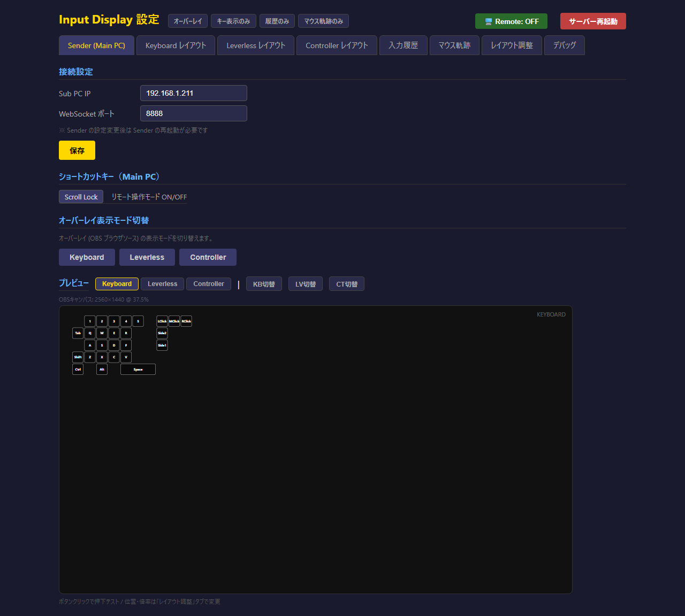This screenshot has width=685, height=616.
Task: Click the yellow 保存 button
Action: pos(77,150)
